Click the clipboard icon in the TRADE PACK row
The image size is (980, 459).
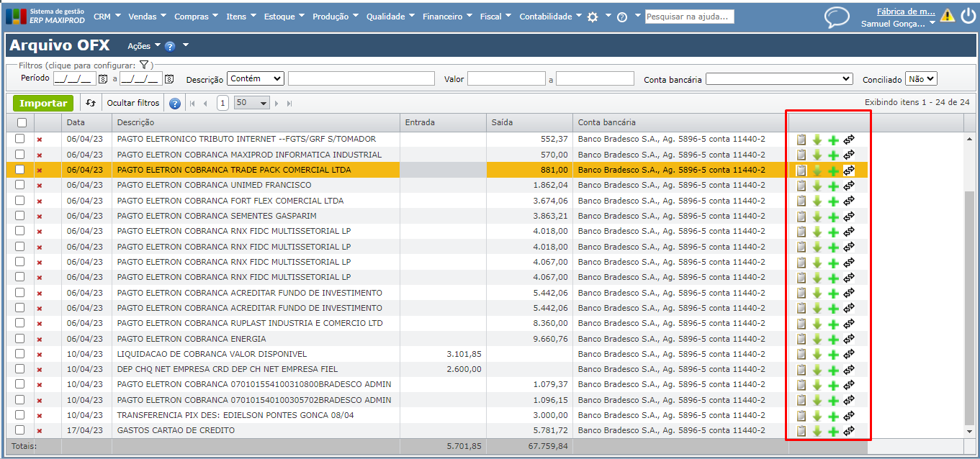tap(801, 171)
